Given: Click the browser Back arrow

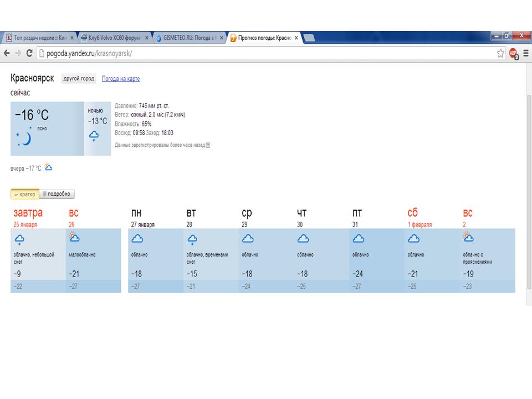Looking at the screenshot, I should (7, 53).
